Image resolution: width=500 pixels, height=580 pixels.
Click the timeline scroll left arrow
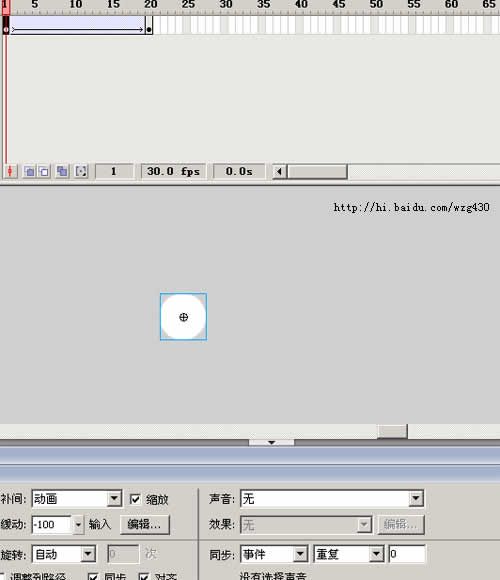pos(280,172)
